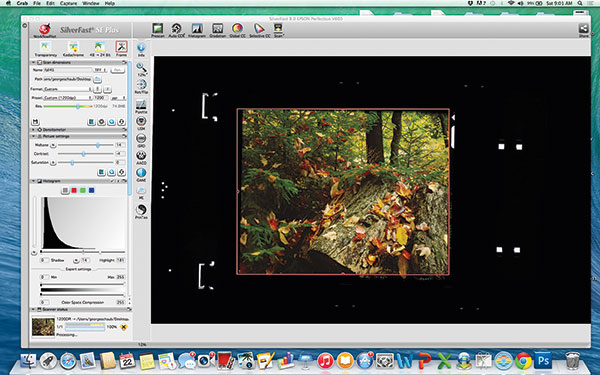Select the Pipette tool in the vertical toolbar
This screenshot has height=375, width=600.
(141, 106)
